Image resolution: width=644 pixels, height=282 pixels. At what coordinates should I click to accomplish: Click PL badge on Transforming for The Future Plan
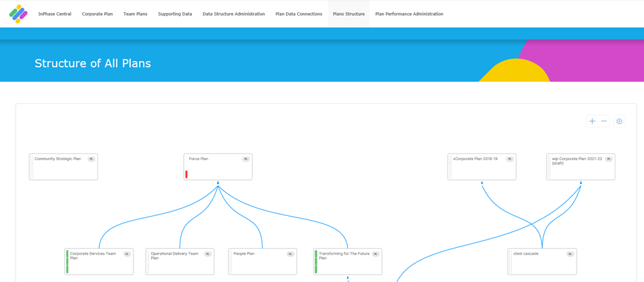(x=375, y=254)
